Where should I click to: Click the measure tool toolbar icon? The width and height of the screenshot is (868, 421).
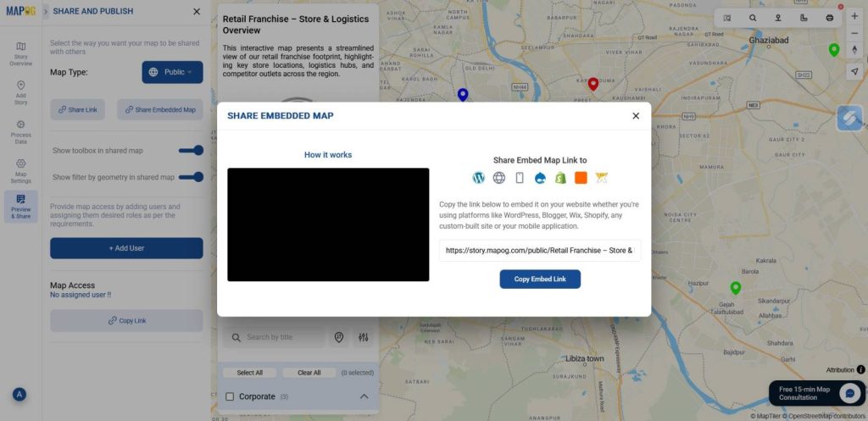[804, 18]
